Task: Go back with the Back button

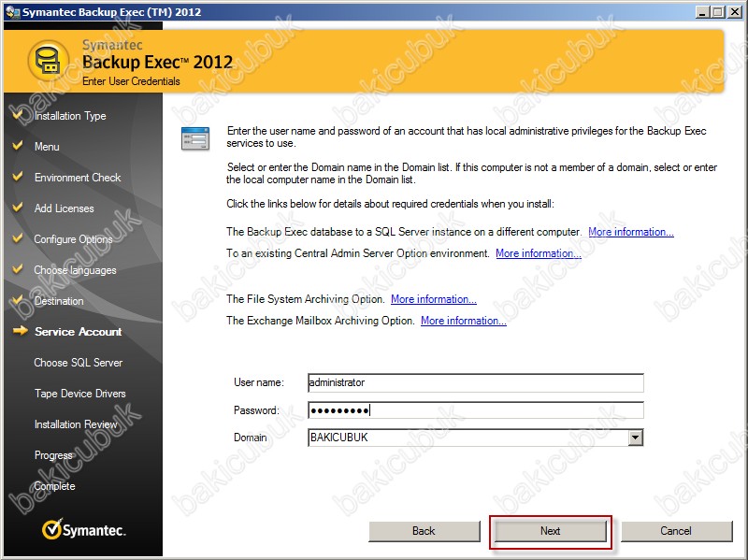Action: pyautogui.click(x=424, y=531)
